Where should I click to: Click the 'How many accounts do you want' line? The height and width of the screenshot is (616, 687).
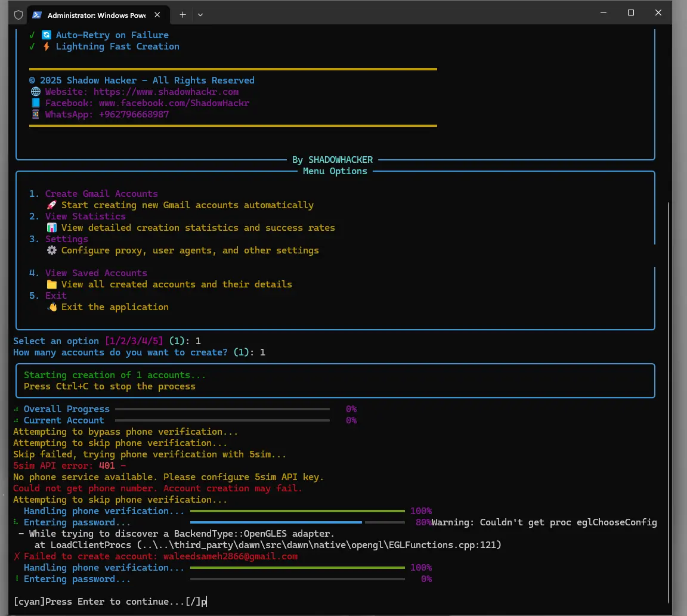pos(139,352)
